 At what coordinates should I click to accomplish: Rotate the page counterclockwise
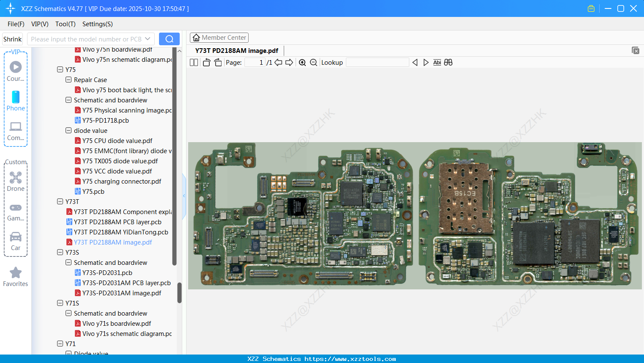[206, 63]
